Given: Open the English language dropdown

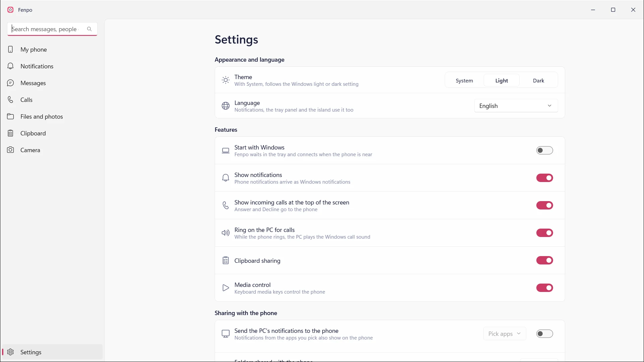Looking at the screenshot, I should pyautogui.click(x=516, y=106).
